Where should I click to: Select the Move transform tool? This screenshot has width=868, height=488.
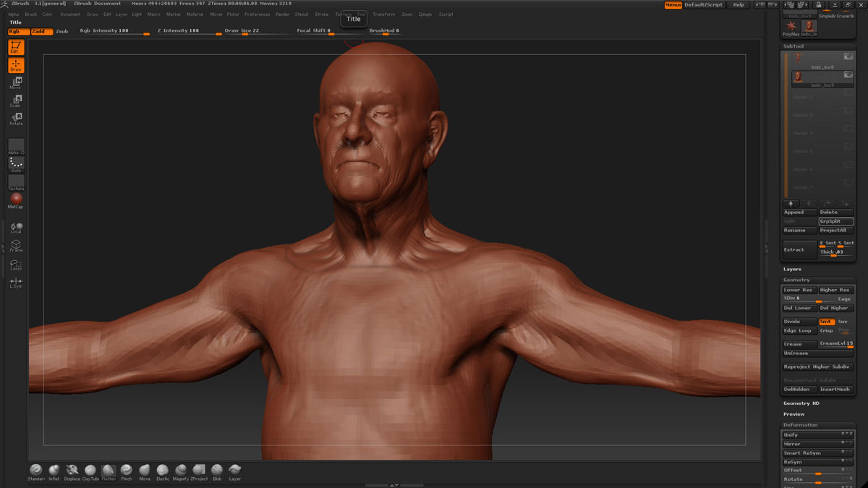tap(16, 82)
